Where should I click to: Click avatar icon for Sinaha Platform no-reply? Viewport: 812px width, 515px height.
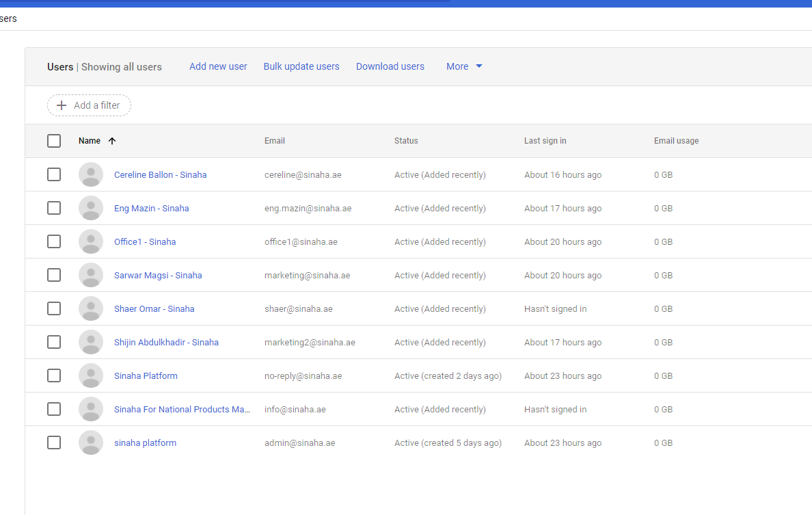click(x=91, y=375)
